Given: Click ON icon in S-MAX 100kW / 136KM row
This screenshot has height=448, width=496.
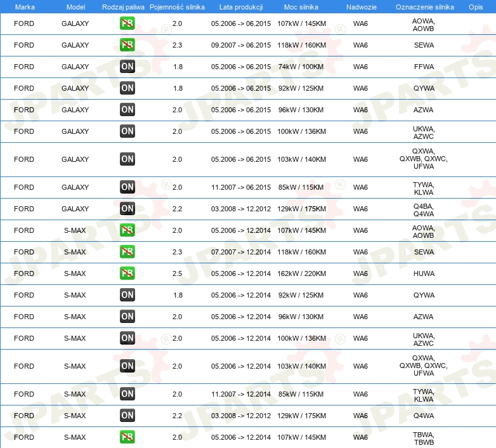Looking at the screenshot, I should (x=127, y=338).
